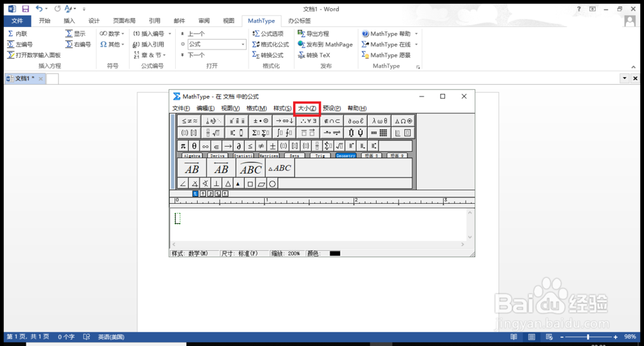Open the underbar and overbar templates palette
This screenshot has width=644, height=346.
click(x=308, y=133)
